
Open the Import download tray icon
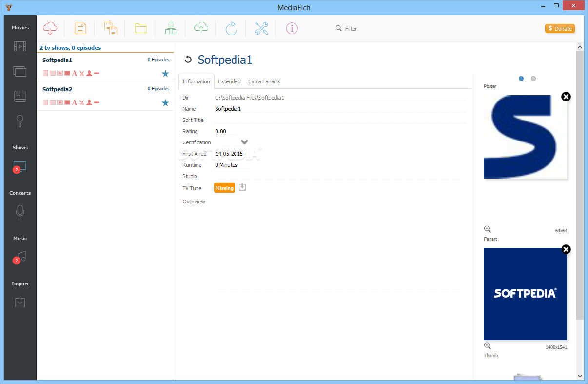pos(20,302)
